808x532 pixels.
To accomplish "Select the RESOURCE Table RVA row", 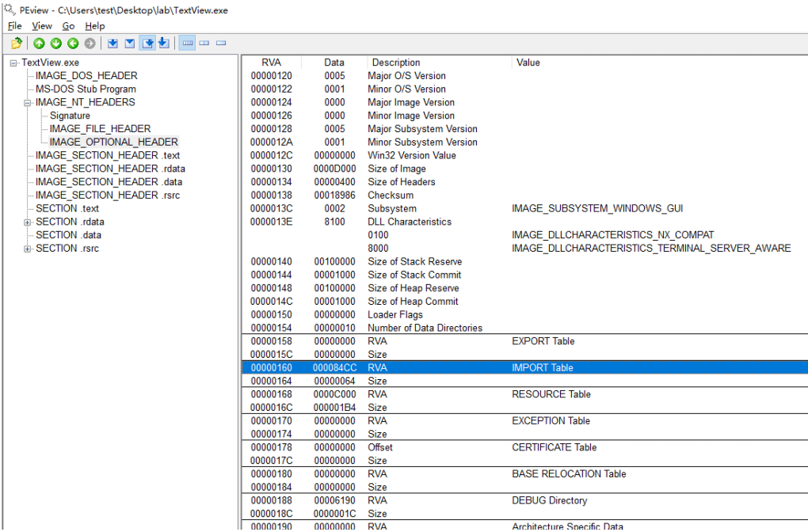I will click(x=524, y=394).
